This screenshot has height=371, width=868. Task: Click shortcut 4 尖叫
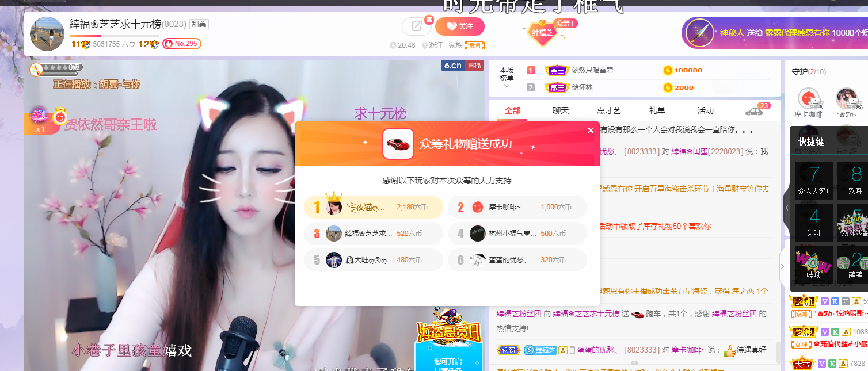(814, 223)
